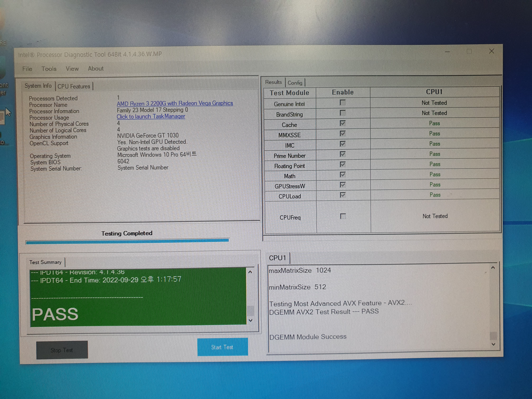532x399 pixels.
Task: Click the Test Summary scrollbar thumb
Action: (x=250, y=311)
